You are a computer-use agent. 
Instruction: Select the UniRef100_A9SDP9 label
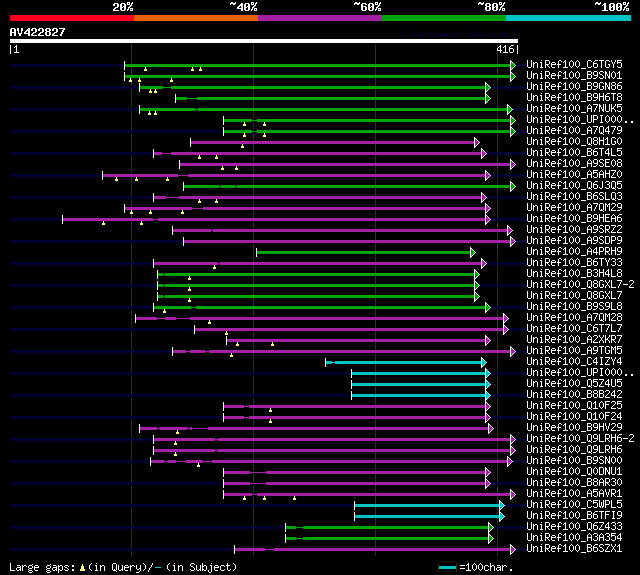574,241
